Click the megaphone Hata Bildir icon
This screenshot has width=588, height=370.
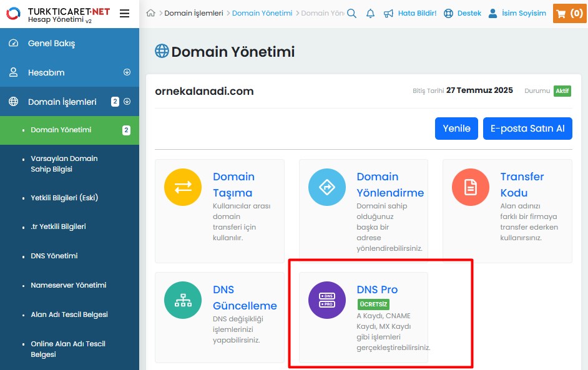(388, 14)
